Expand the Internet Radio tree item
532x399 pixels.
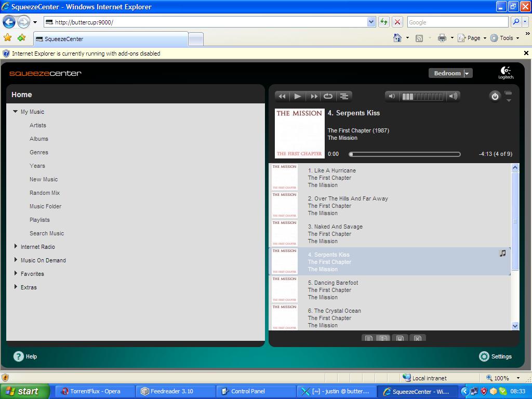16,247
